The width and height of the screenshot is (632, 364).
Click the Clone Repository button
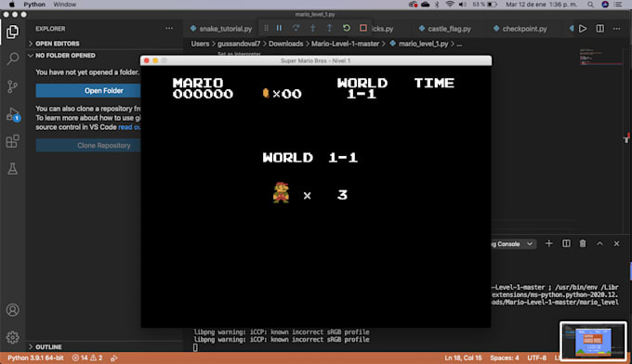pyautogui.click(x=88, y=146)
